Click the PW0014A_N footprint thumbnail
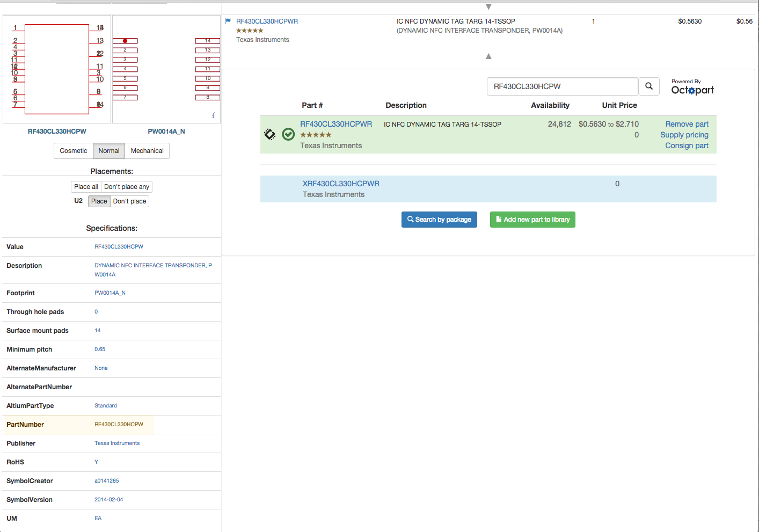 [x=166, y=69]
